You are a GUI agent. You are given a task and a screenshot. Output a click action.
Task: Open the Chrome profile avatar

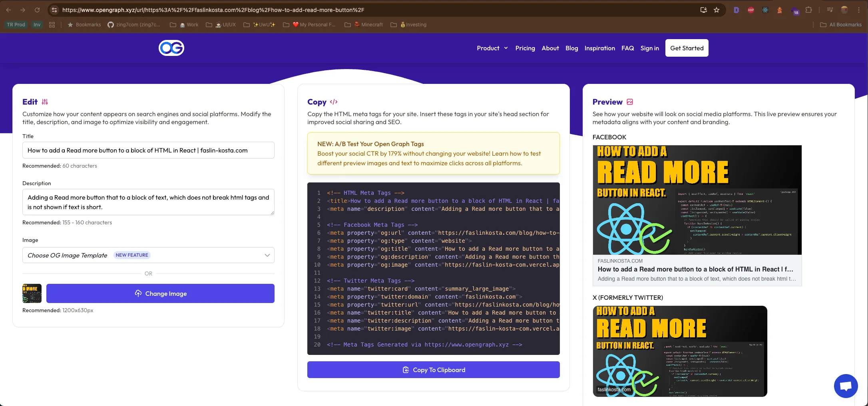[844, 10]
